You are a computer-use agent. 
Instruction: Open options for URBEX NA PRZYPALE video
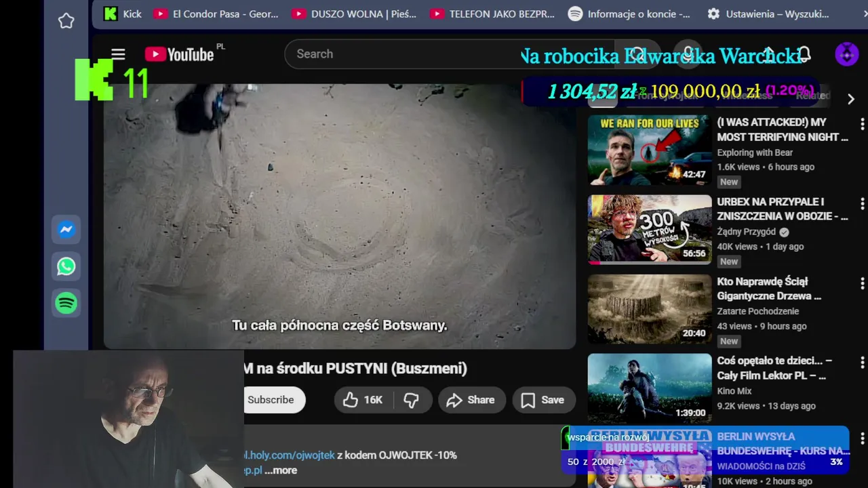(x=862, y=203)
